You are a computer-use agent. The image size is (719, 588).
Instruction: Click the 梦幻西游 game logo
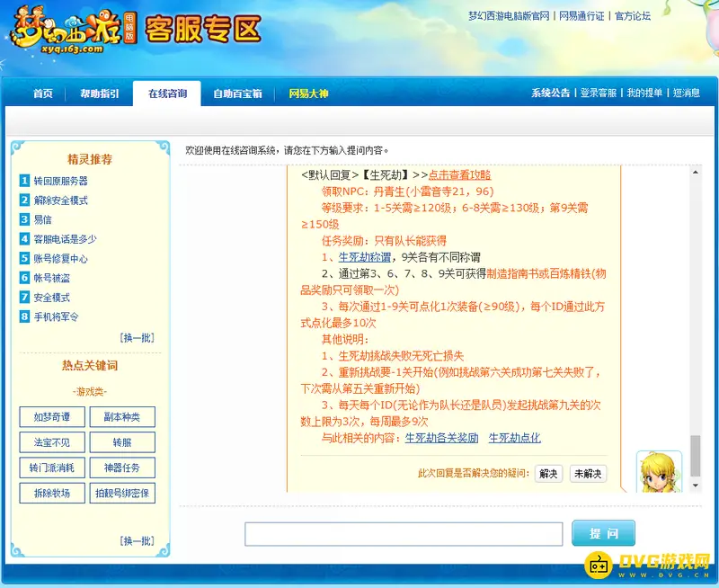(74, 31)
